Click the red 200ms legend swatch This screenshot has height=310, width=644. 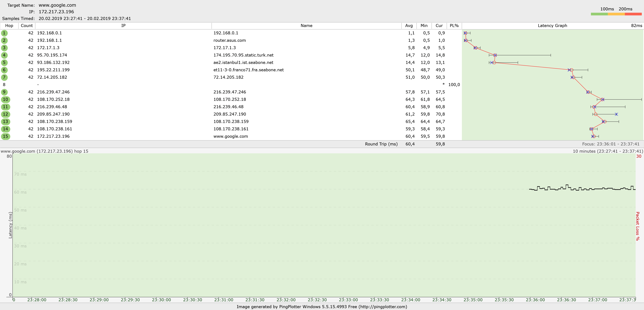coord(633,14)
